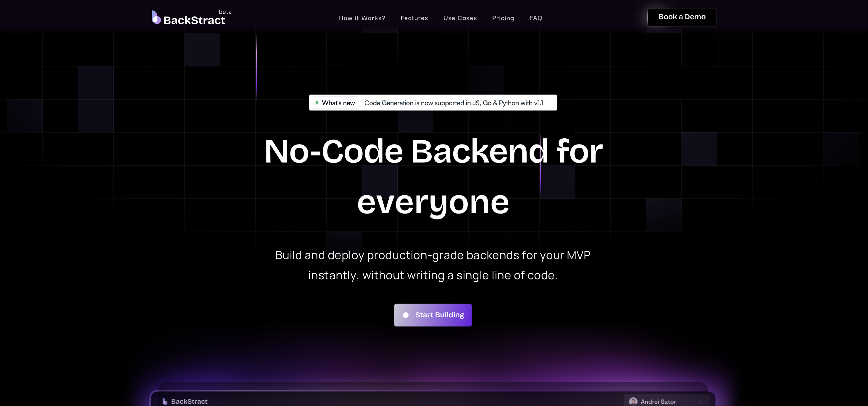
Task: Click the BackStract logo icon in header
Action: [x=156, y=17]
